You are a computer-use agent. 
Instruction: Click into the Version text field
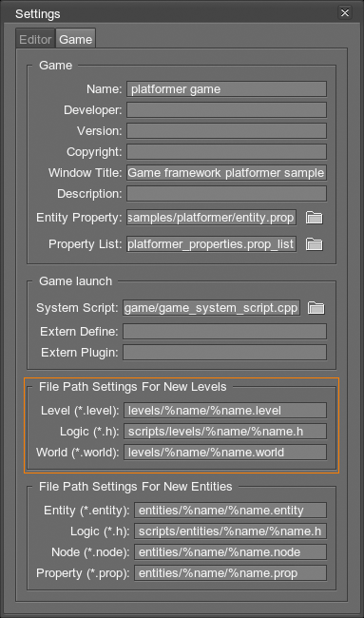coord(226,131)
